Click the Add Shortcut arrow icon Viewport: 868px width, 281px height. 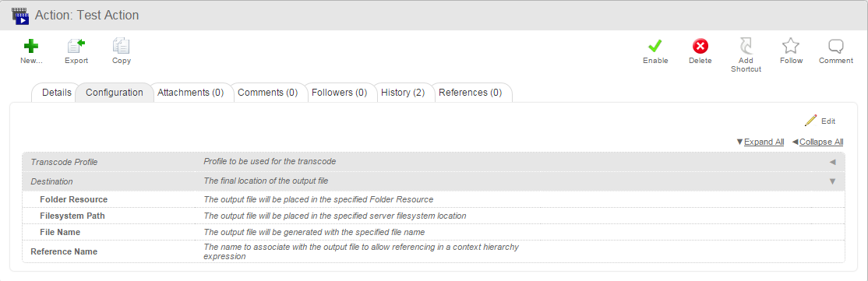point(746,46)
